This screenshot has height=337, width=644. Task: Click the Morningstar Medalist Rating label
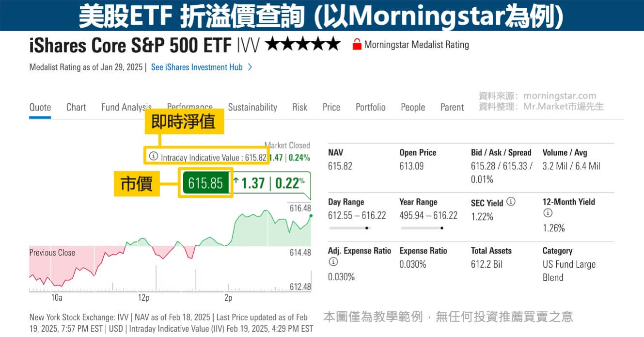417,45
